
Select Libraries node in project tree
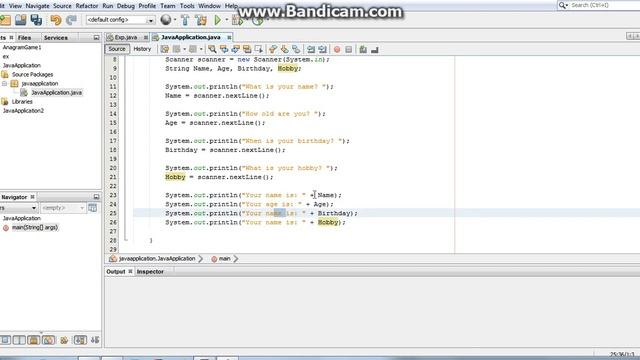point(22,102)
